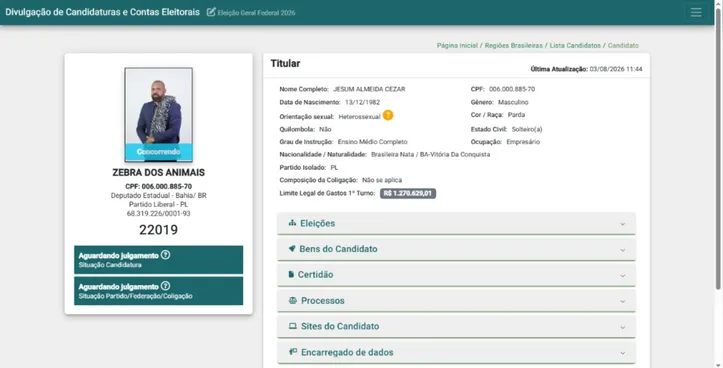723x368 pixels.
Task: Click help icon on Situação Candidatura status
Action: coord(166,255)
